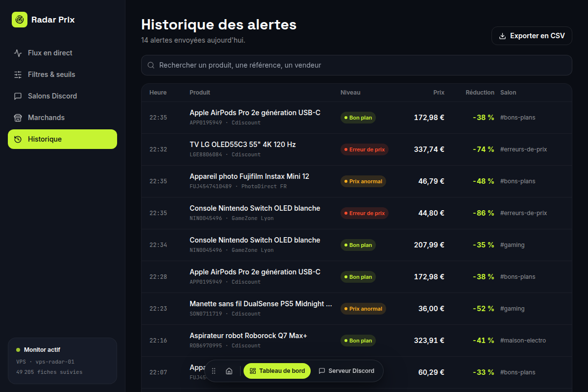Click the 323,91 € price

click(429, 341)
